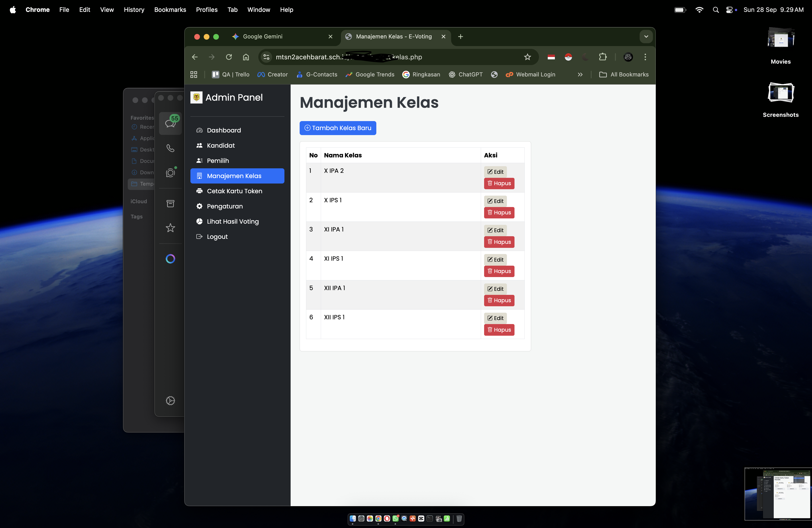The image size is (812, 528).
Task: Click Tambah Kelas Baru button
Action: click(338, 128)
